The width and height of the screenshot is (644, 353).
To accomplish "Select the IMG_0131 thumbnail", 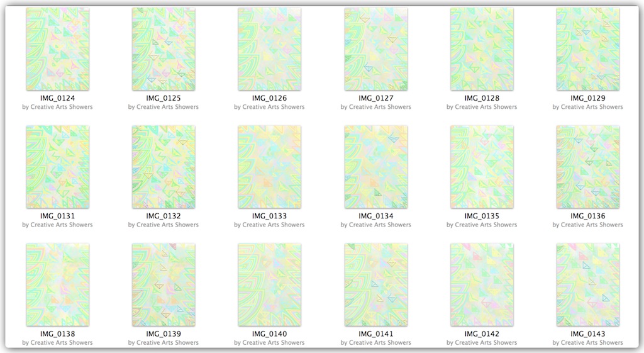I will pyautogui.click(x=57, y=167).
